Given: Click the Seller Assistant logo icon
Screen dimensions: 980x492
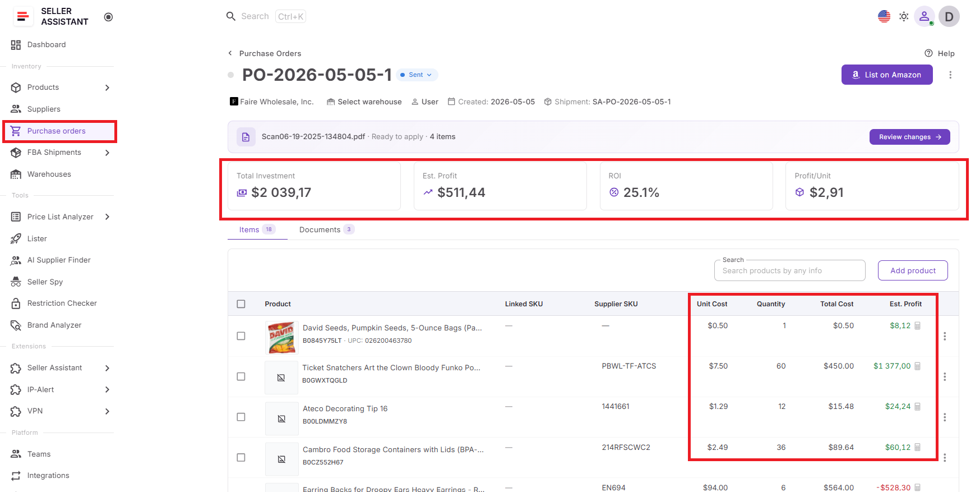Looking at the screenshot, I should 23,17.
